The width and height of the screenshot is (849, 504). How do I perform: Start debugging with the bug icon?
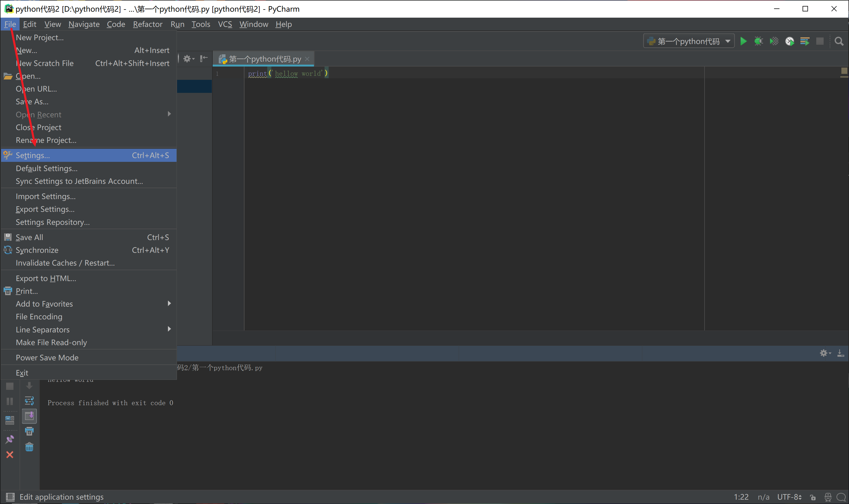point(758,42)
